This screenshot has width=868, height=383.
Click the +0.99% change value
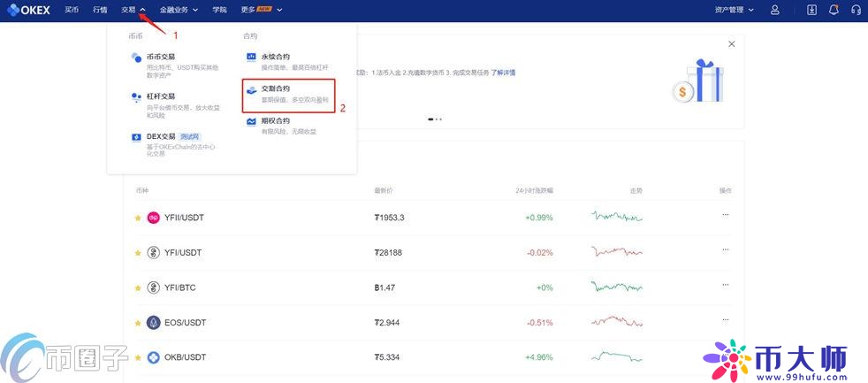click(539, 218)
